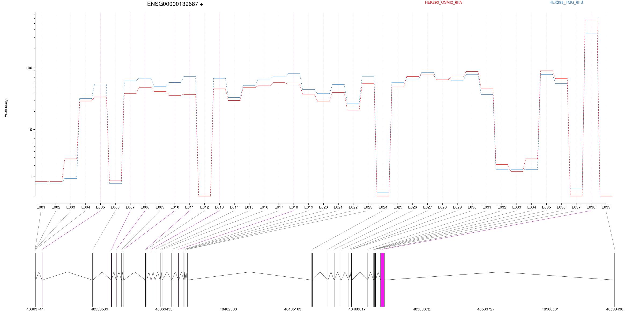644x322 pixels.
Task: Click exon label E002
Action: click(x=56, y=207)
